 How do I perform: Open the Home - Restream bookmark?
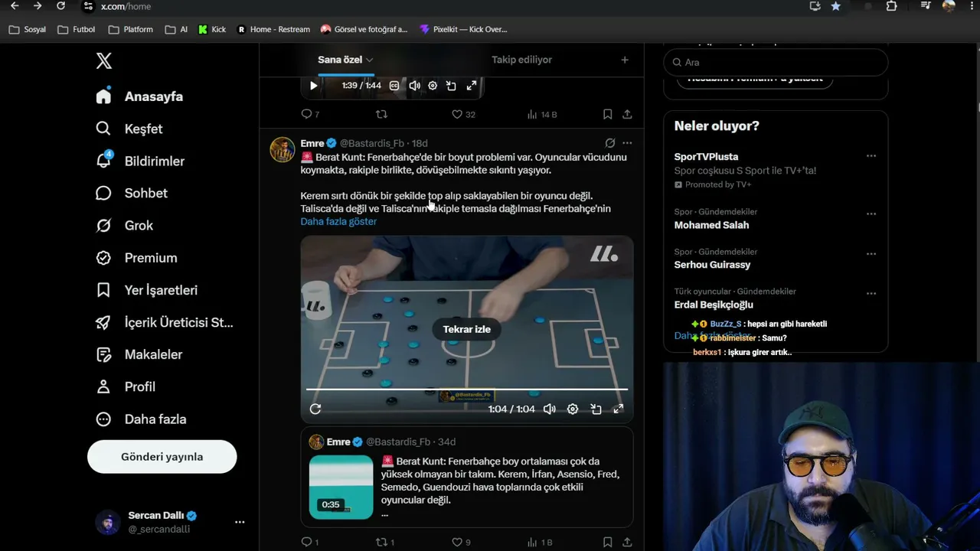(273, 30)
